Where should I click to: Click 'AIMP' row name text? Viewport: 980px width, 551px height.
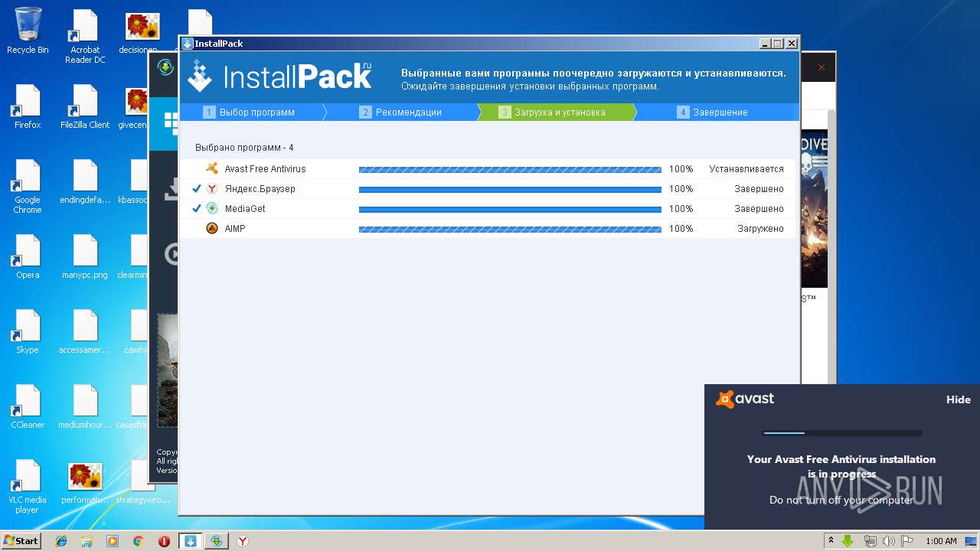235,229
